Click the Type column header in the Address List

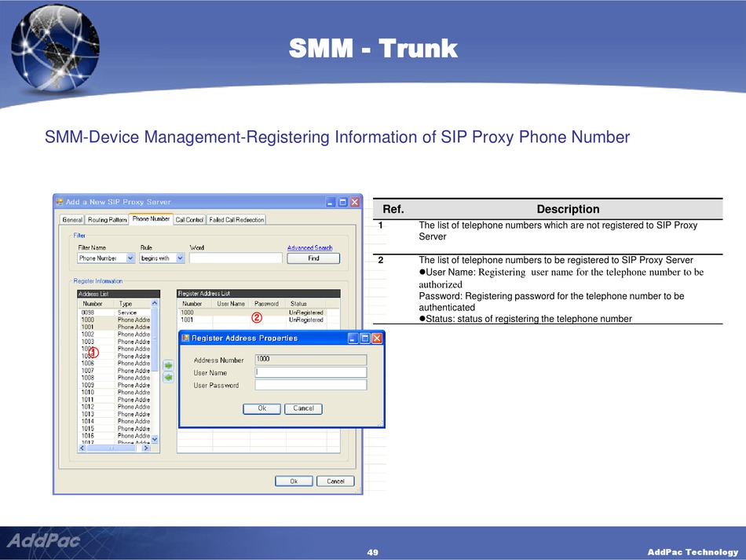[132, 303]
